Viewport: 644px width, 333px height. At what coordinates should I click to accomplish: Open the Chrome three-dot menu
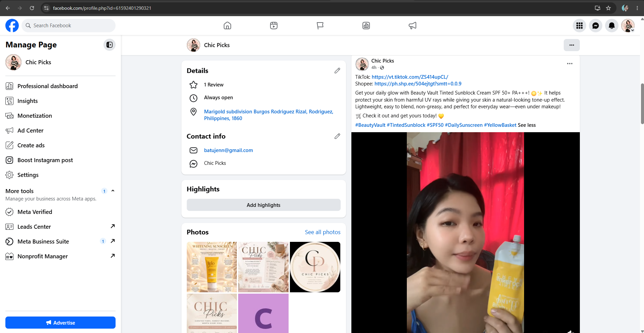point(637,8)
